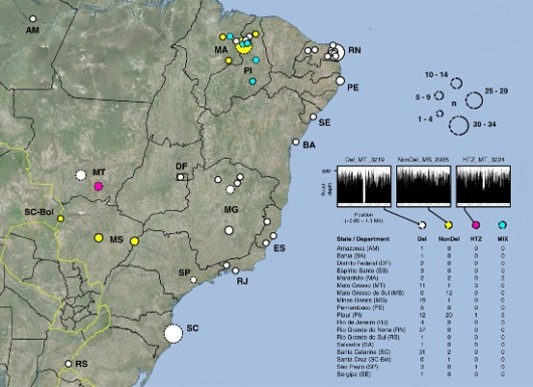Click the white marker next to SE

tap(313, 117)
